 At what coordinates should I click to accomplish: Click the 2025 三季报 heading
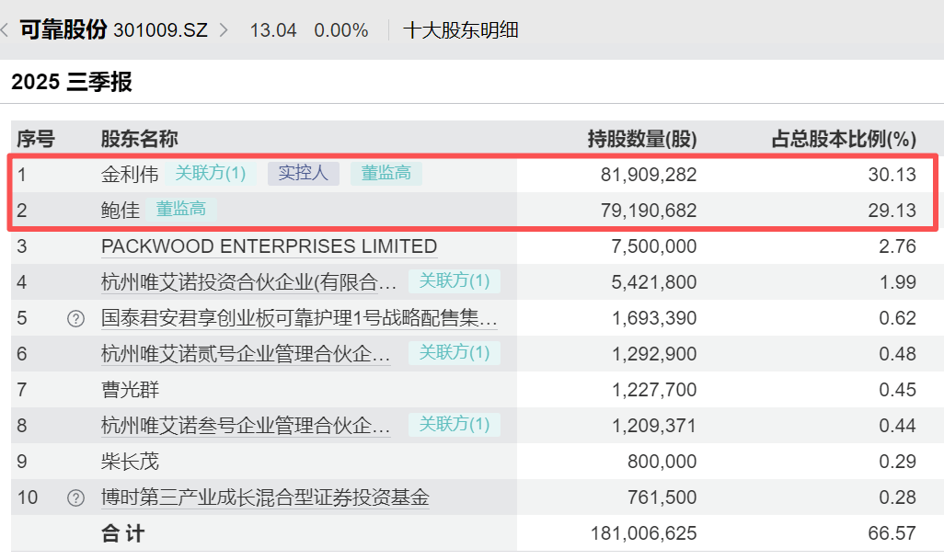(x=72, y=82)
